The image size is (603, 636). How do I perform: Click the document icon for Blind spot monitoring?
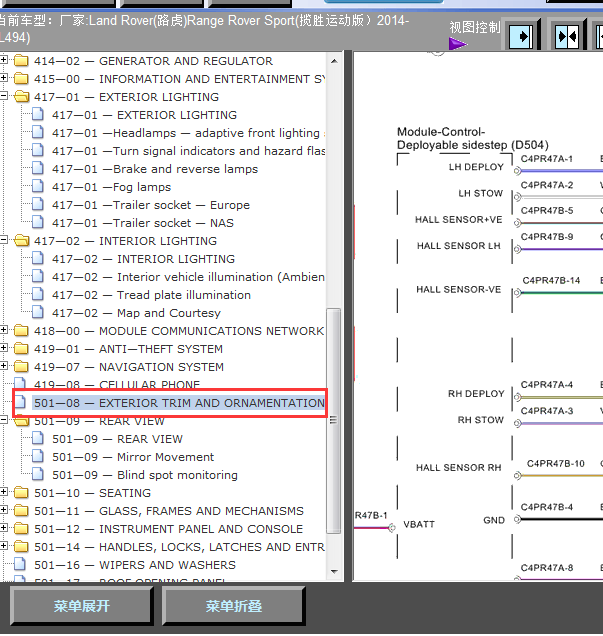click(x=38, y=474)
